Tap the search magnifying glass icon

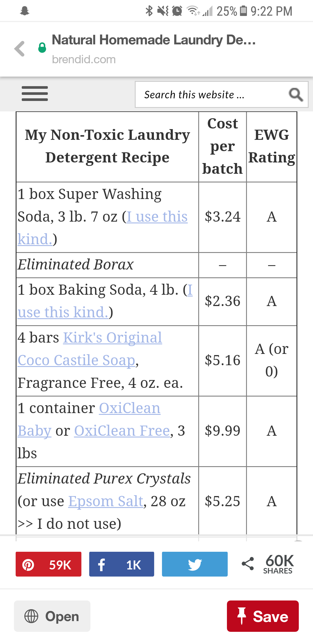coord(296,95)
